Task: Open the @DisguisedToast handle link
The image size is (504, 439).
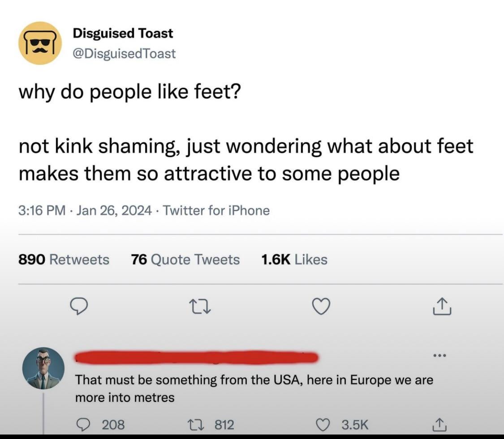Action: point(124,54)
